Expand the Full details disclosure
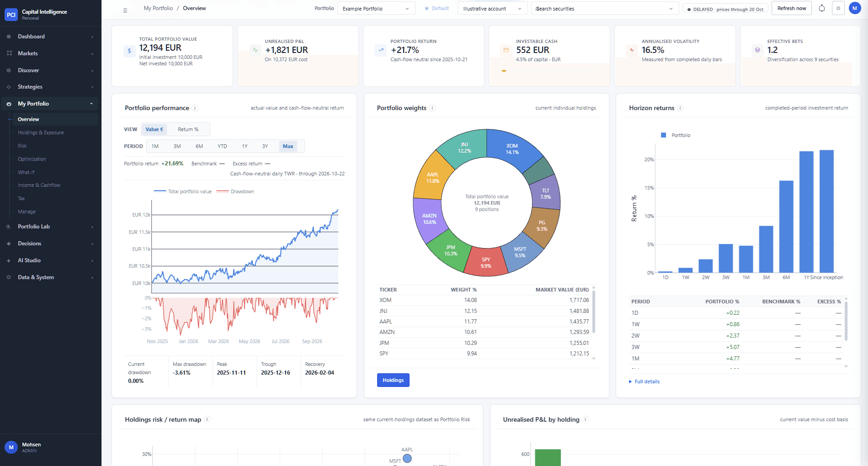 [x=644, y=381]
